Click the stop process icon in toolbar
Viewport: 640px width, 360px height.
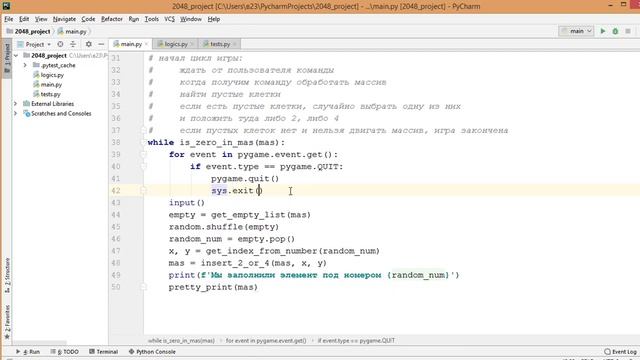click(x=628, y=31)
